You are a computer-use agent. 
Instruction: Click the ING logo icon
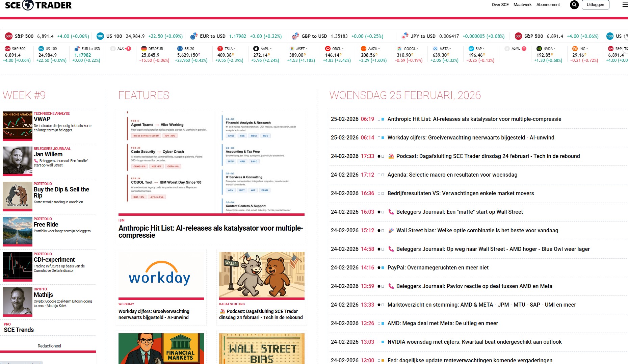point(575,49)
